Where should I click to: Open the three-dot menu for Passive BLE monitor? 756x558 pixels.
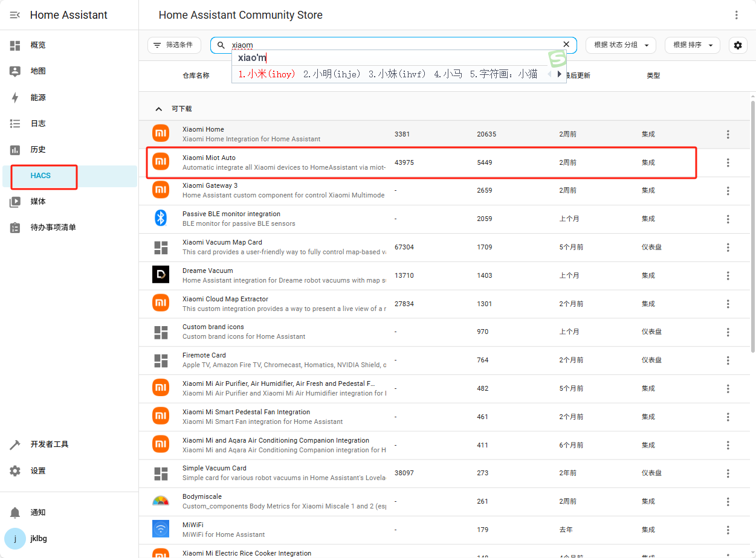pos(728,219)
